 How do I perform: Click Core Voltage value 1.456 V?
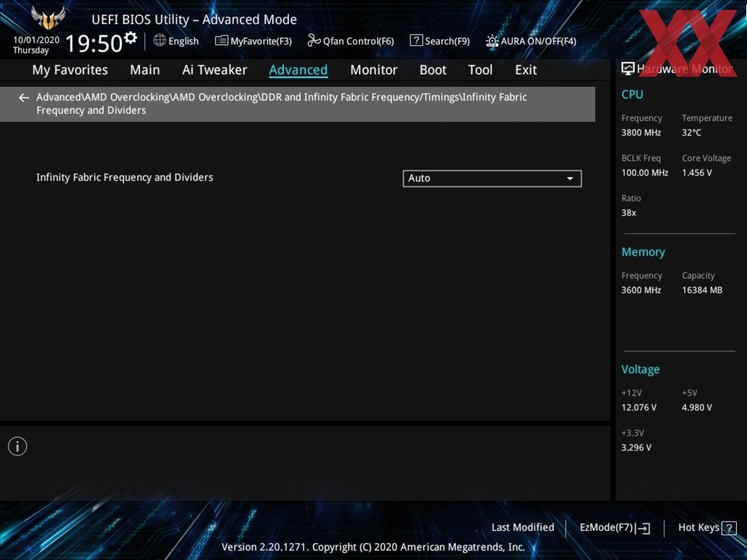[x=697, y=173]
